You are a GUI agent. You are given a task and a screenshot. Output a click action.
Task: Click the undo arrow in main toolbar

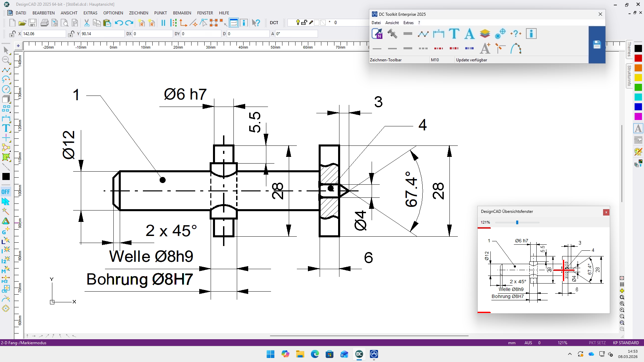[x=119, y=23]
